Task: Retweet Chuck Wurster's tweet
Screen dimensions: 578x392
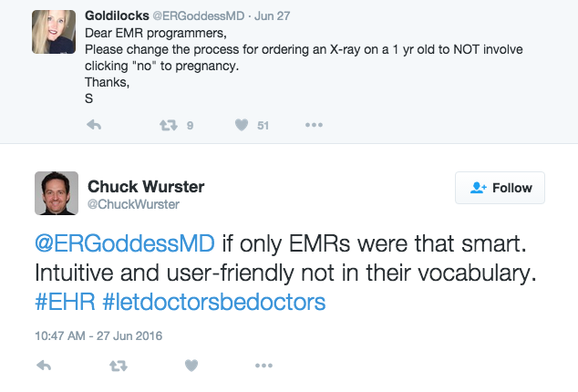Action: point(118,366)
